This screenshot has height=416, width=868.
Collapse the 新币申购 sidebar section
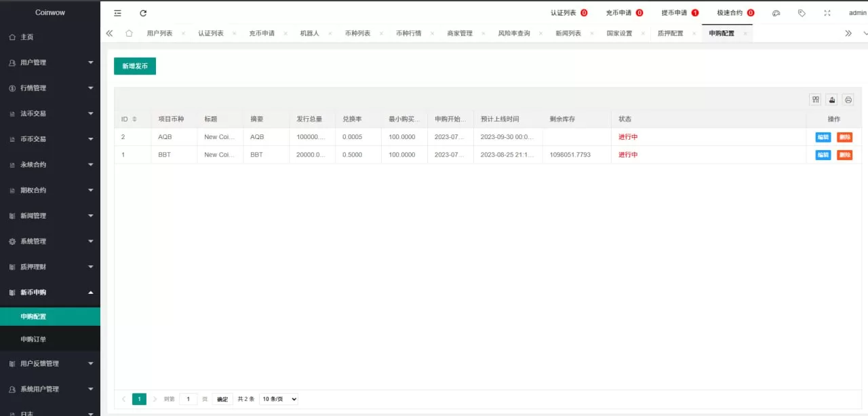50,292
